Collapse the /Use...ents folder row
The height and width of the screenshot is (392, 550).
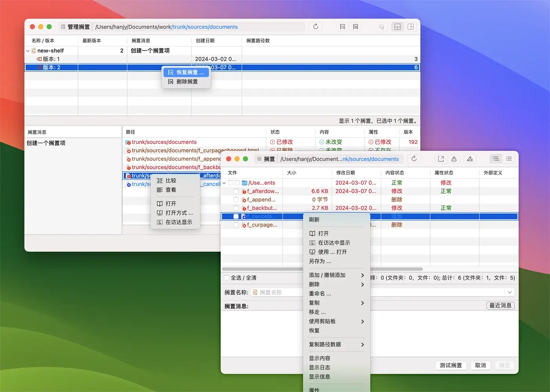click(x=224, y=183)
